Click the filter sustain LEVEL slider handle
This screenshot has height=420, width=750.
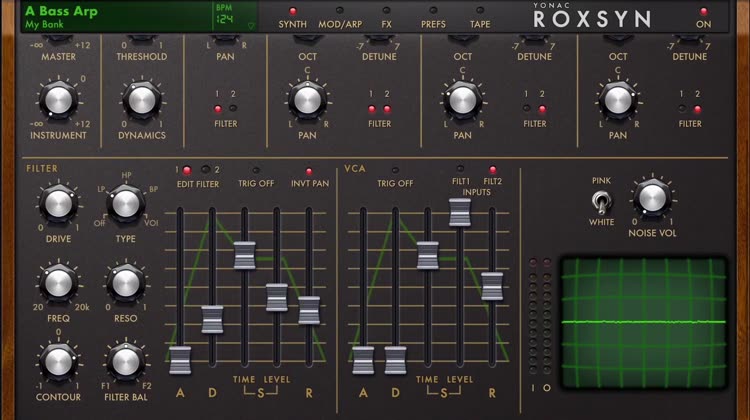[276, 297]
